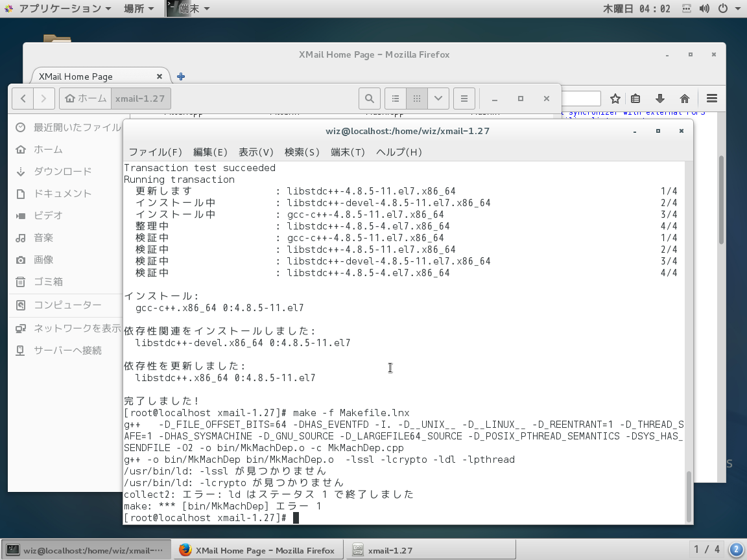Switch to xmail-1.27 file manager taskbar button
This screenshot has height=560, width=747.
tap(430, 550)
